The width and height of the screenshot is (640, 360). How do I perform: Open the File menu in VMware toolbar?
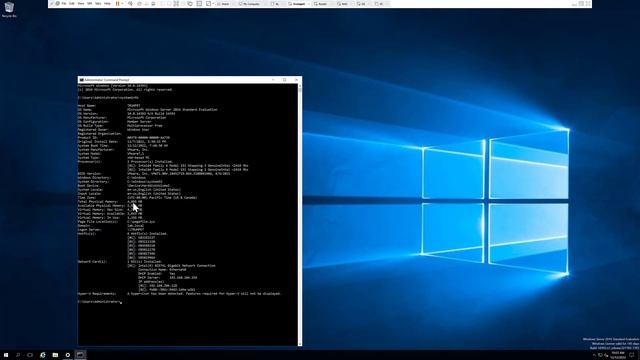[64, 4]
